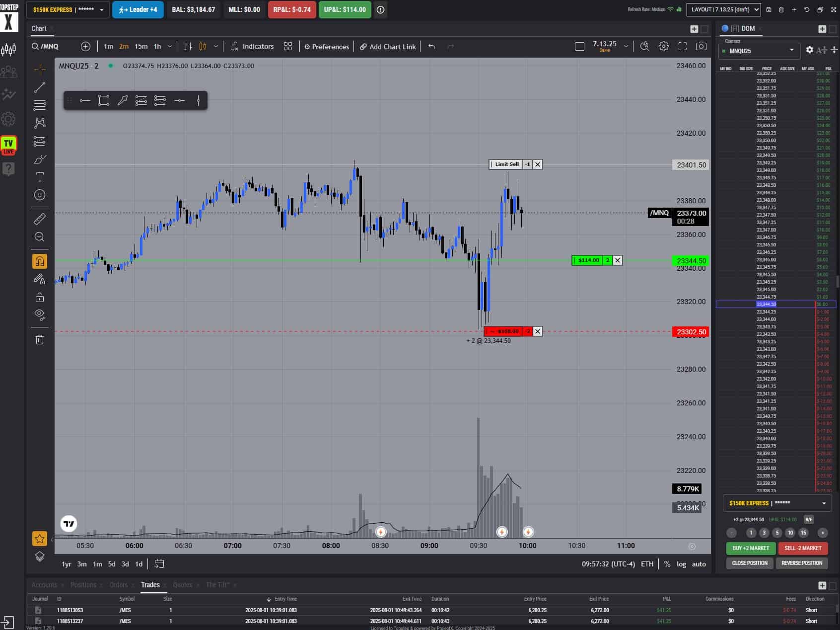The width and height of the screenshot is (840, 630).
Task: Pick the Text annotation tool
Action: click(40, 177)
